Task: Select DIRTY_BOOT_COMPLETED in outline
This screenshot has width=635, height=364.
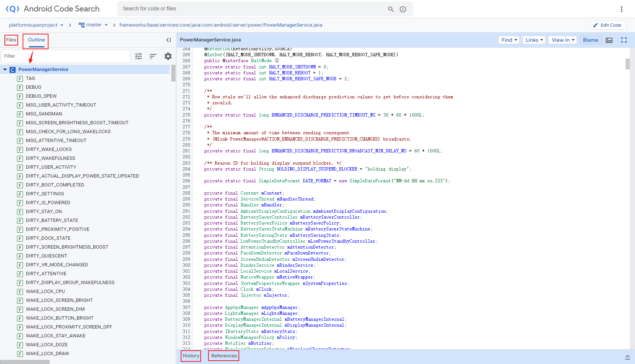Action: click(x=55, y=185)
